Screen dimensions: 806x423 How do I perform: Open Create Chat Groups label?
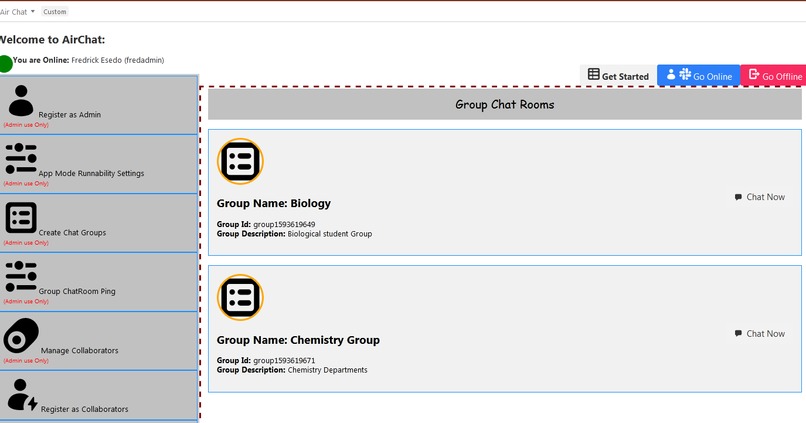pos(72,232)
